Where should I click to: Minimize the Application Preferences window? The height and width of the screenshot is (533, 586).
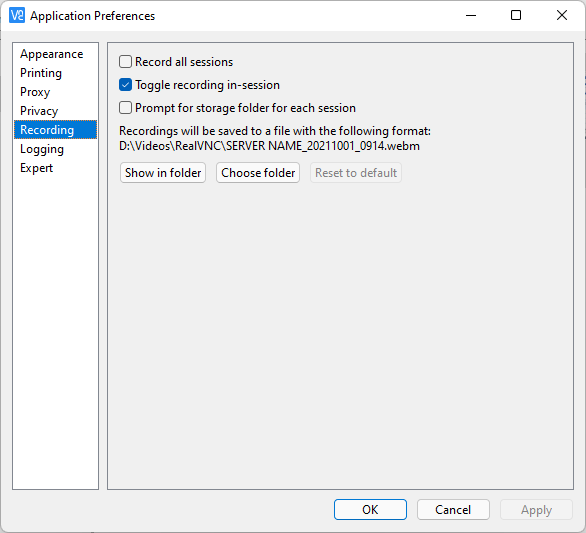pyautogui.click(x=471, y=15)
